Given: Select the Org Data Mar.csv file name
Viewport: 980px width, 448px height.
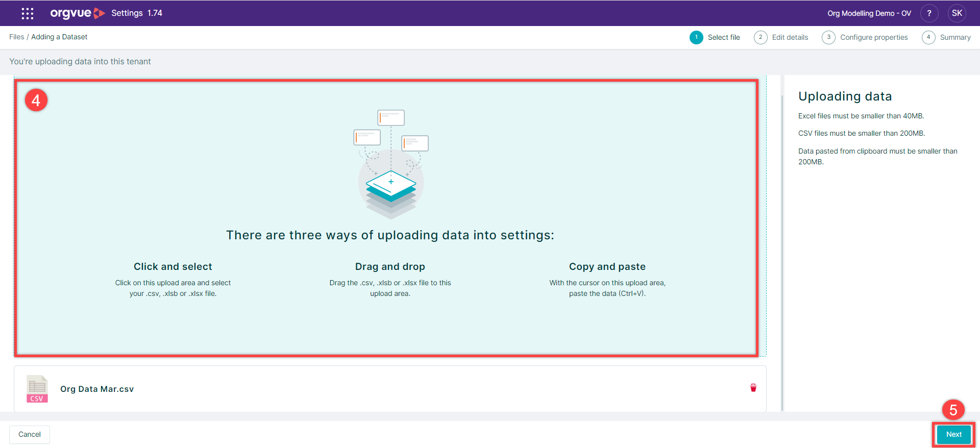Looking at the screenshot, I should 97,389.
